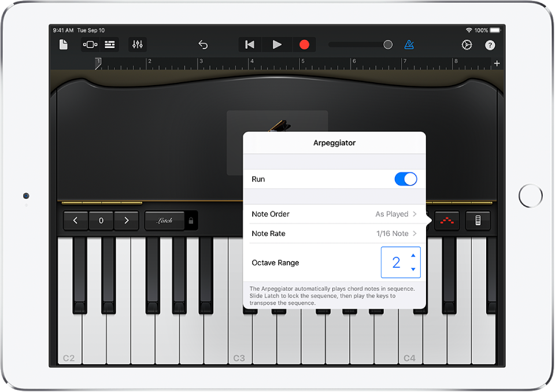This screenshot has height=392, width=555.
Task: Tap the Arpeggiator popover title
Action: [x=334, y=143]
